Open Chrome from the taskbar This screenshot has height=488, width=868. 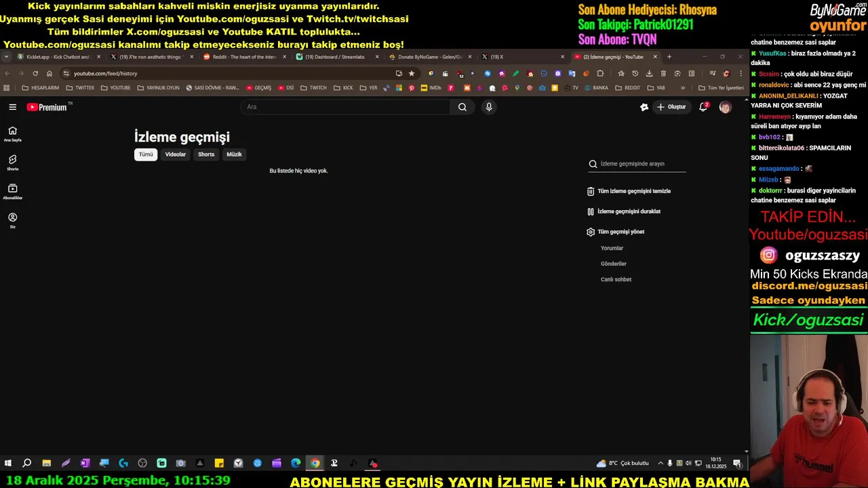pos(315,464)
